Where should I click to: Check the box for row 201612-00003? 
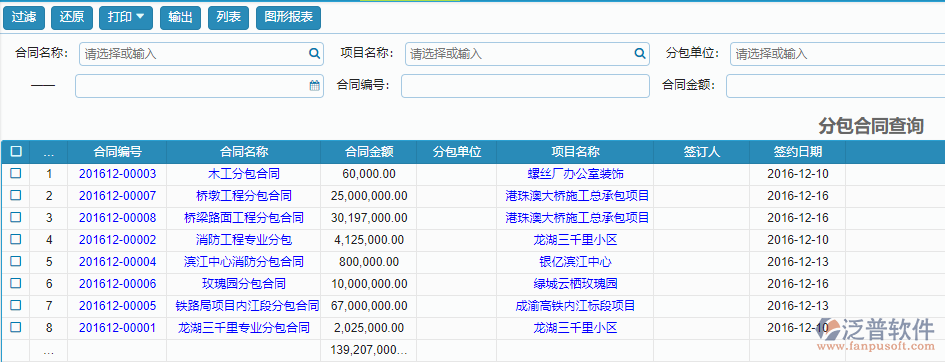16,173
